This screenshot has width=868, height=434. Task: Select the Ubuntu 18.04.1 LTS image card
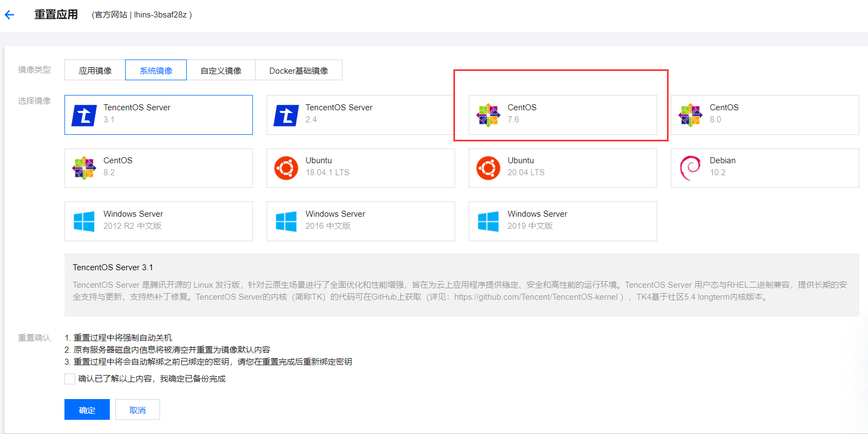(x=361, y=168)
